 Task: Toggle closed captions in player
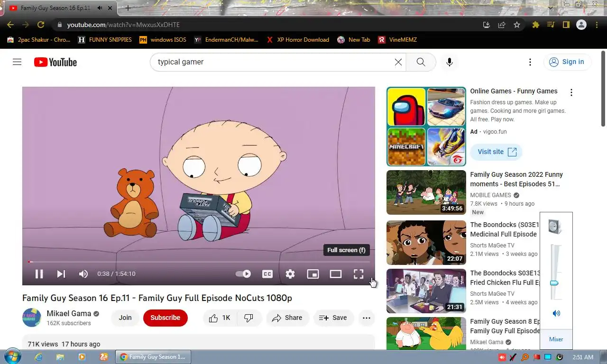tap(267, 274)
